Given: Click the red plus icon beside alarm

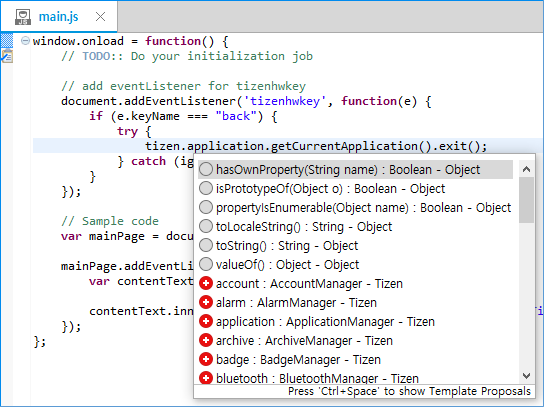Looking at the screenshot, I should 206,303.
